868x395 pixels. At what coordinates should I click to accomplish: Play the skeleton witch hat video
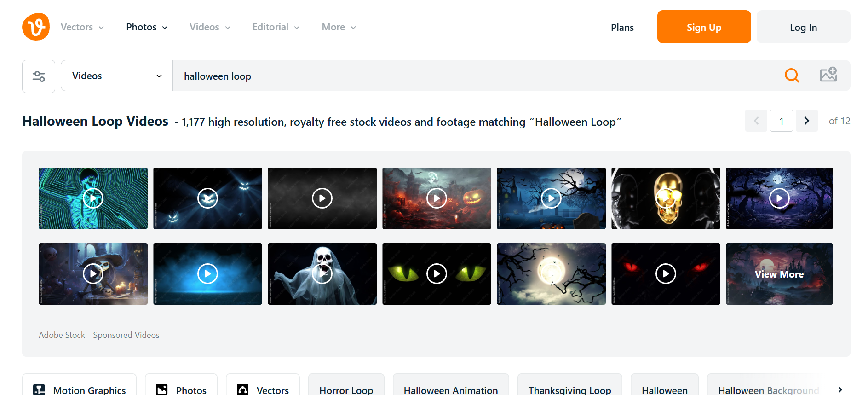coord(93,274)
